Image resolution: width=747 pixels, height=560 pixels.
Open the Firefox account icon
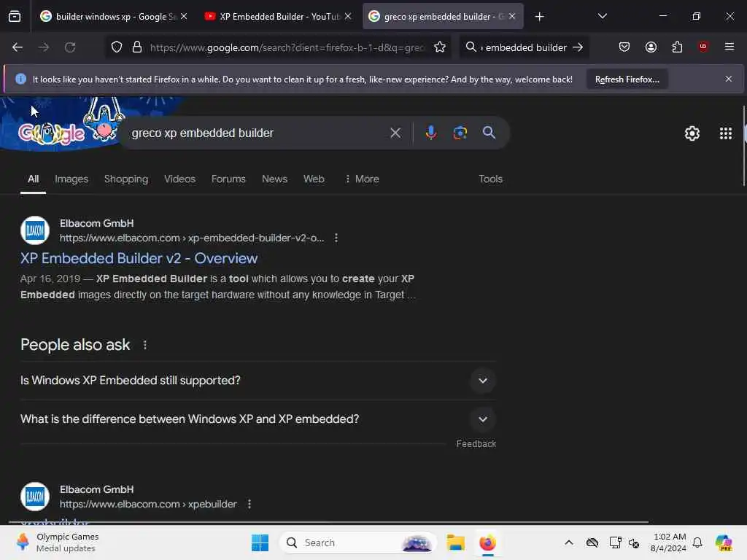click(651, 47)
